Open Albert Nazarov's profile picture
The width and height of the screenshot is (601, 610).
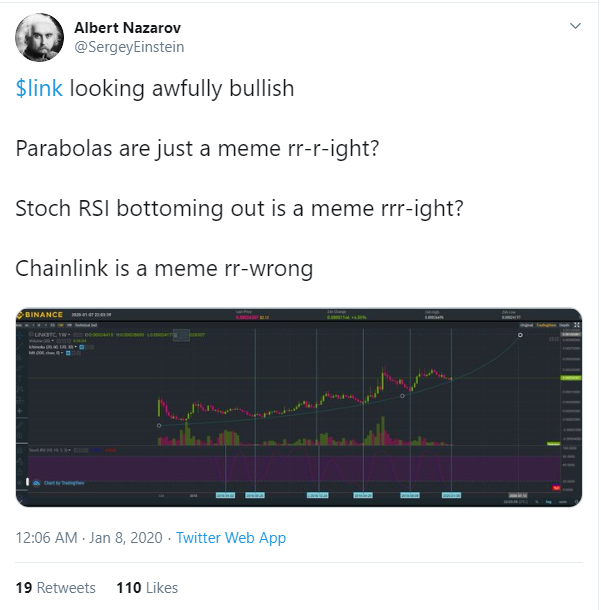[39, 37]
